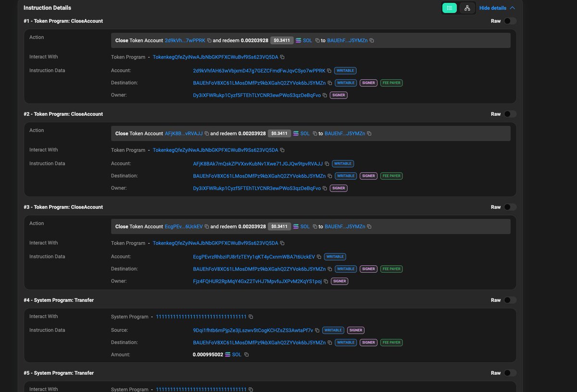Copy token account EcgPEv...6UckEV in action #3
577x392 pixels.
(x=207, y=227)
